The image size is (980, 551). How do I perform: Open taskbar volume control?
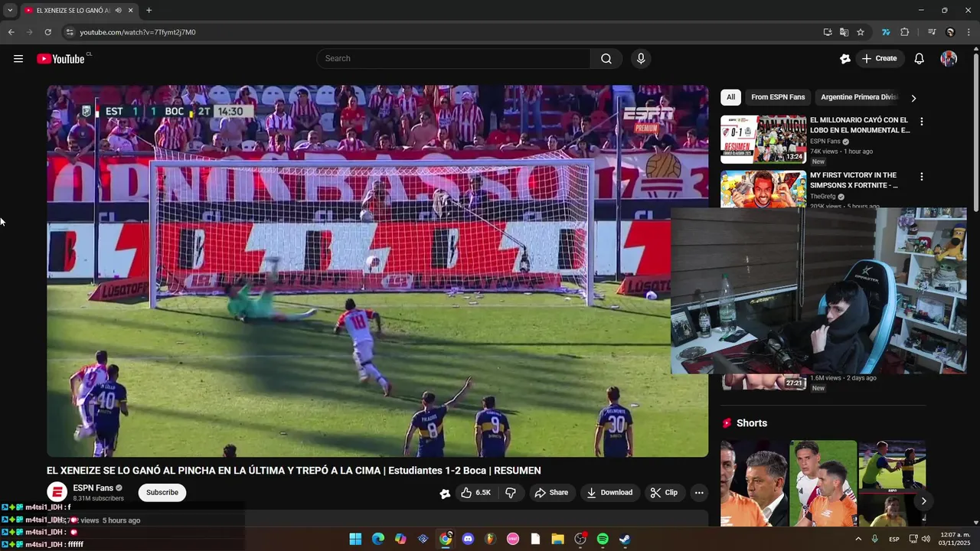pyautogui.click(x=926, y=540)
